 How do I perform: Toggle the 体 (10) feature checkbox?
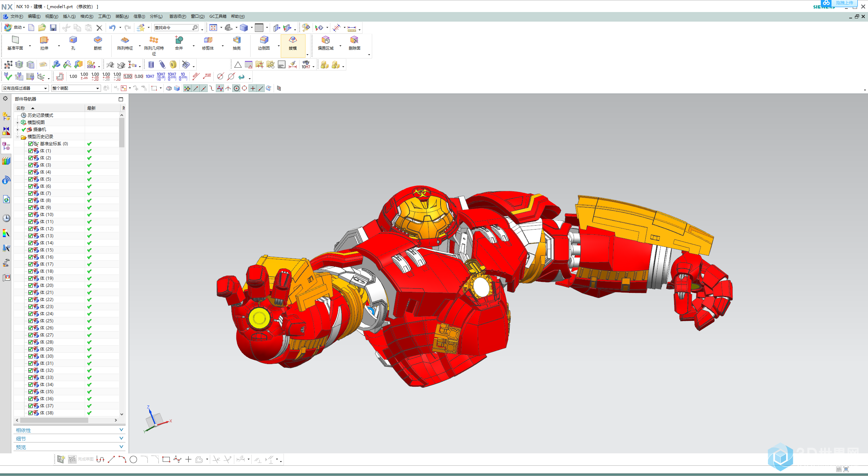[x=30, y=215]
